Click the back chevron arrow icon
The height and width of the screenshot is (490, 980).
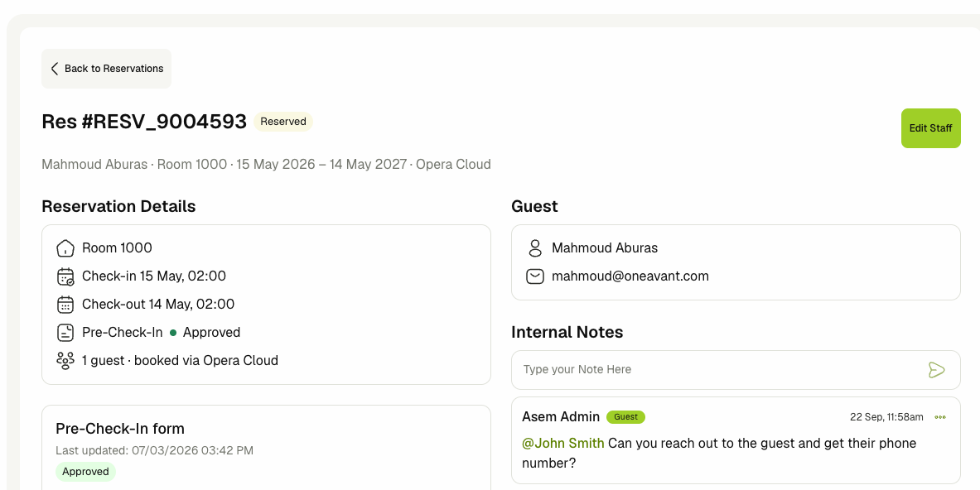[55, 69]
